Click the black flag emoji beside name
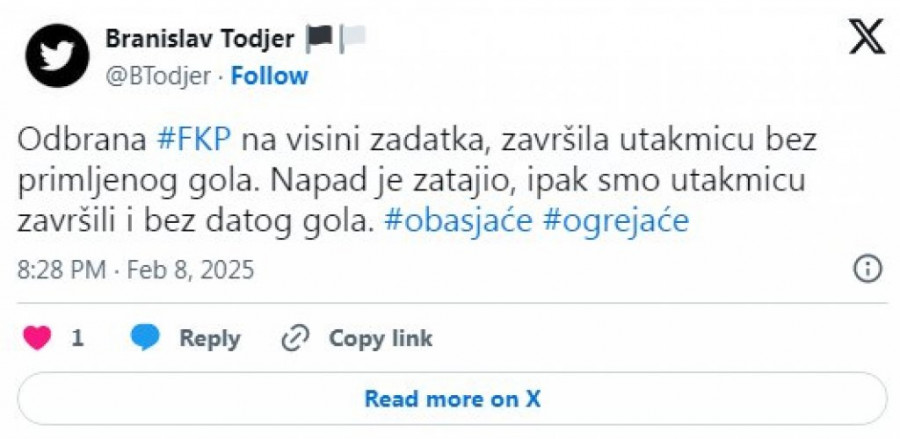Screen dimensions: 900x439 (320, 39)
